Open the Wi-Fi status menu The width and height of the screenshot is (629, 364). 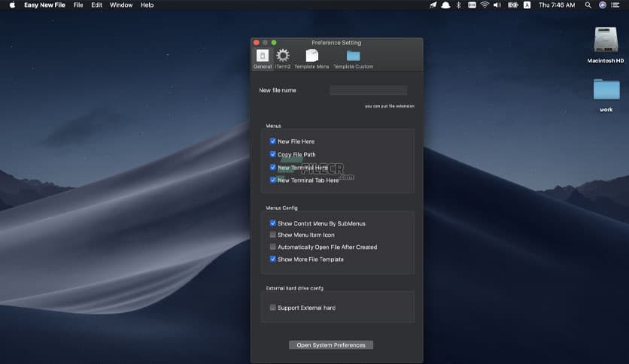coord(485,5)
